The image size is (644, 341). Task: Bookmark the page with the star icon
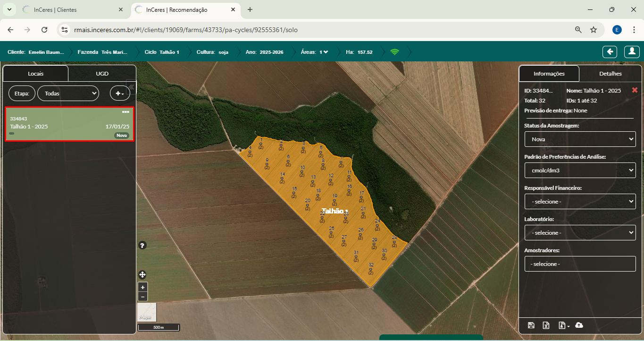tap(594, 30)
